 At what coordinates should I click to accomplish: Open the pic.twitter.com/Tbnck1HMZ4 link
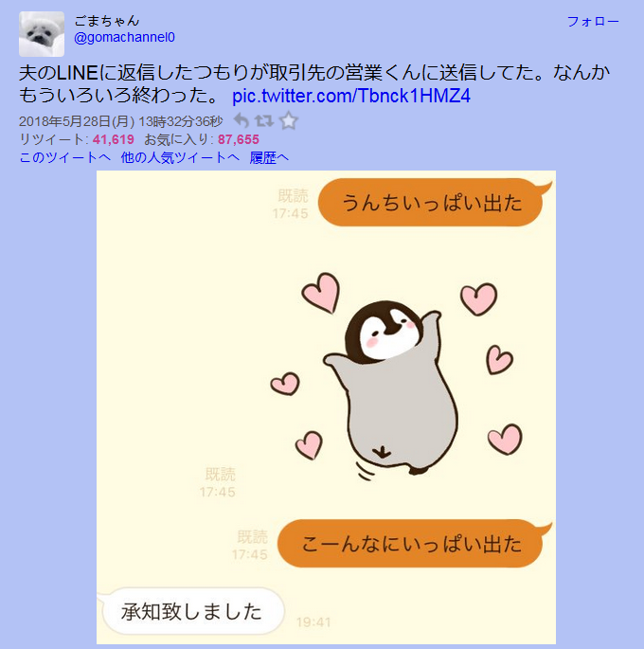351,96
